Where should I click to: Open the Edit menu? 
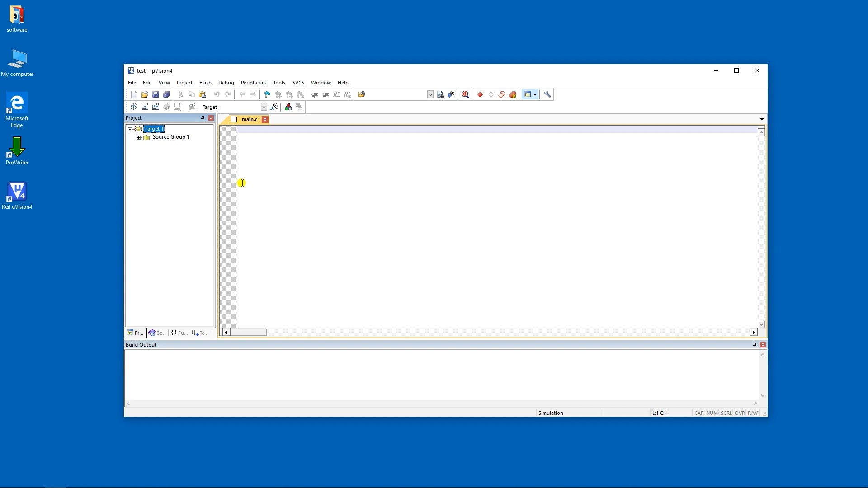click(x=147, y=83)
